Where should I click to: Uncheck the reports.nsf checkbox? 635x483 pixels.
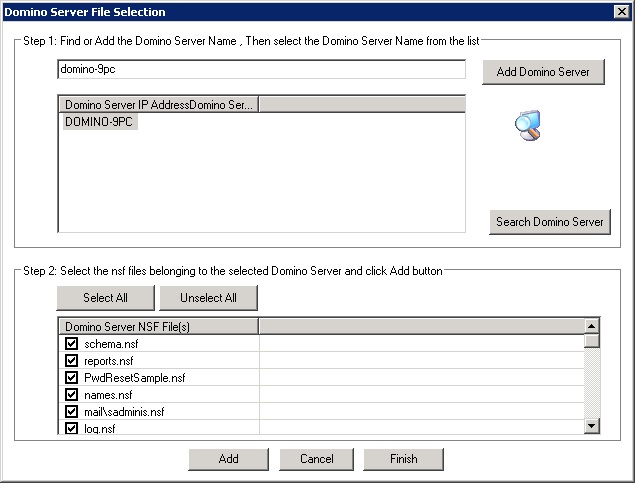tap(71, 360)
